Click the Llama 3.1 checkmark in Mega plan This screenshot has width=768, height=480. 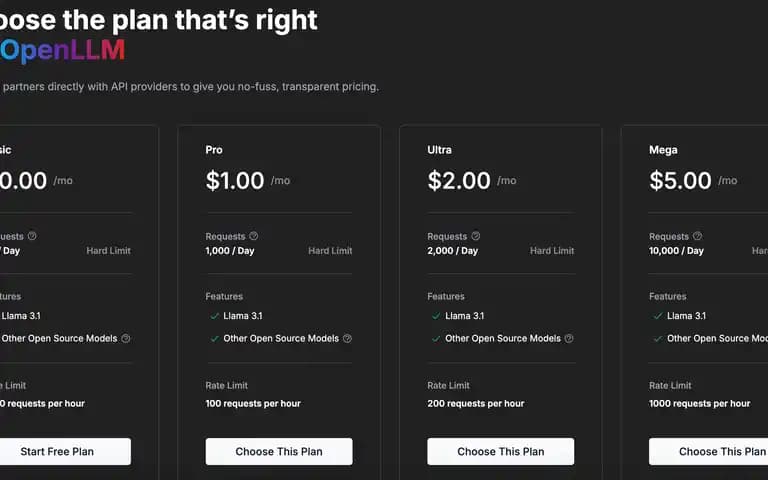click(x=658, y=316)
